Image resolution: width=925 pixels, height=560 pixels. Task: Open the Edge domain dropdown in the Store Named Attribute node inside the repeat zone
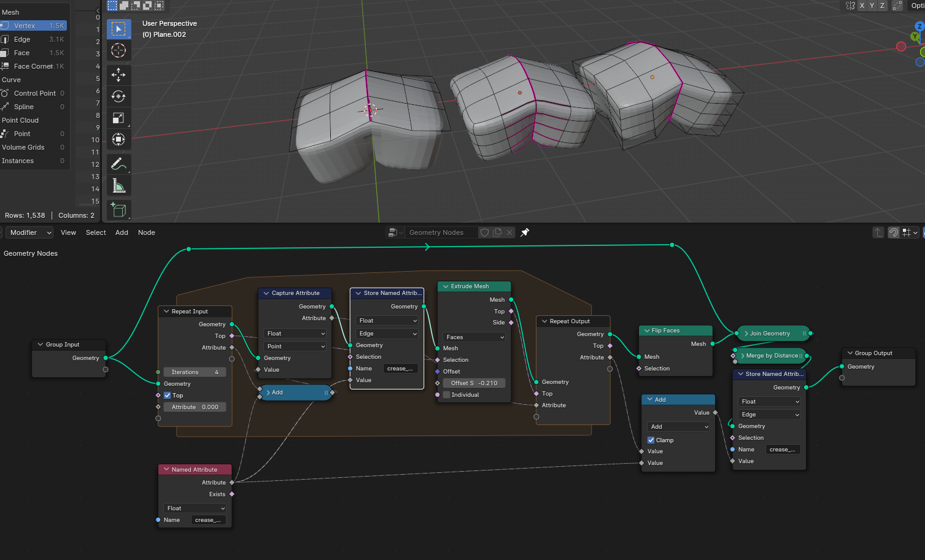pyautogui.click(x=388, y=334)
